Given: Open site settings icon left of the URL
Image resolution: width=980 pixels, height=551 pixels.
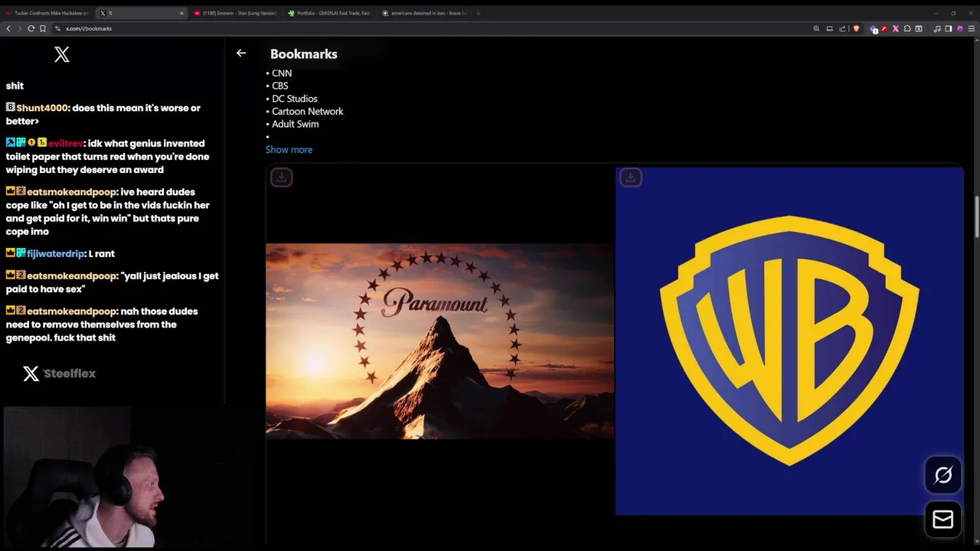Looking at the screenshot, I should 57,28.
